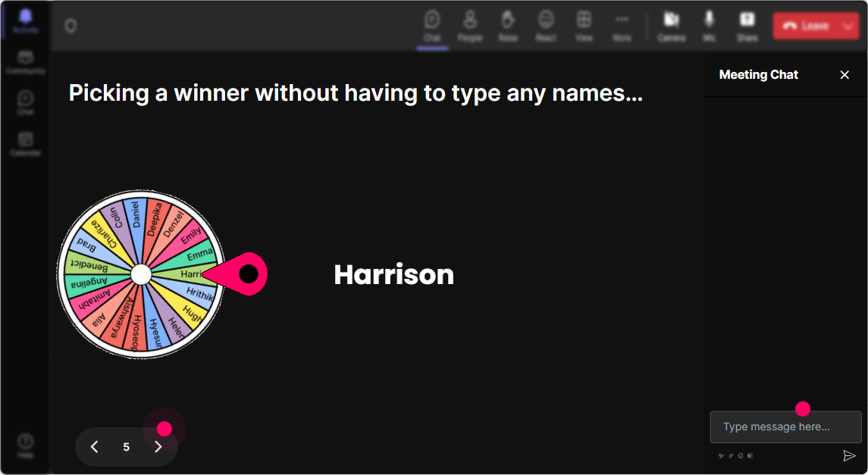Viewport: 868px width, 475px height.
Task: Expand the Leave button dropdown arrow
Action: click(848, 26)
